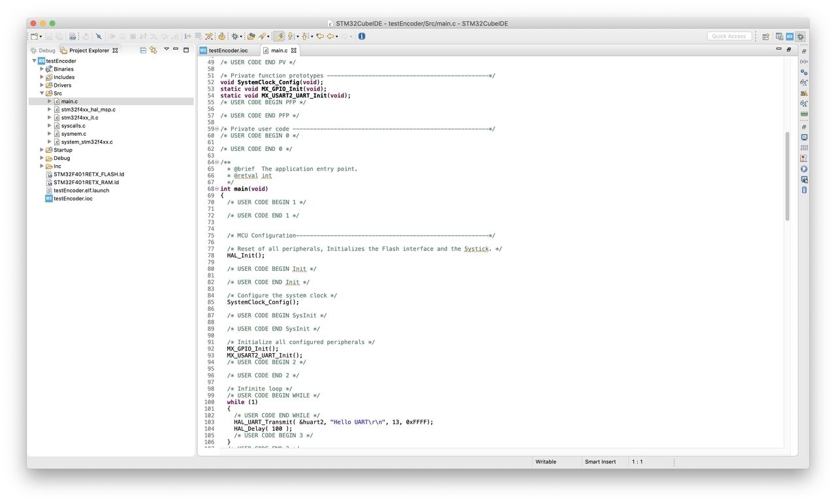Toggle Instruction Stepping Mode

[187, 37]
